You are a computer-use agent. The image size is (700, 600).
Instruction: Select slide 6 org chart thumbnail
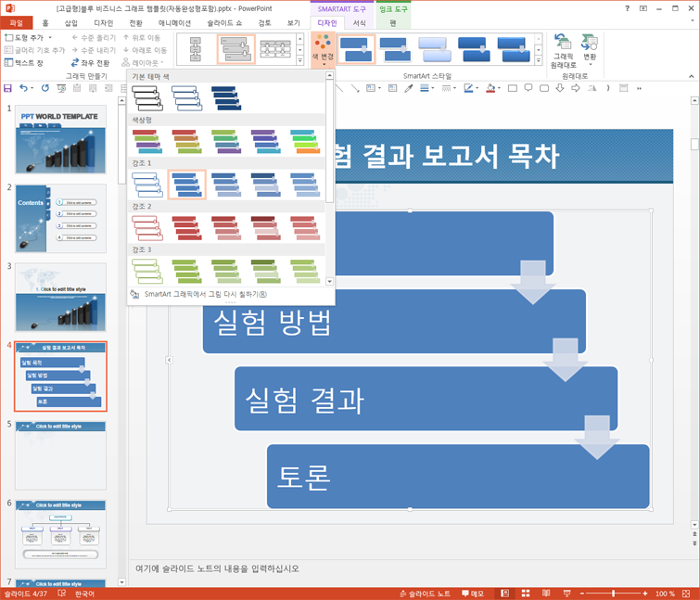pyautogui.click(x=60, y=534)
